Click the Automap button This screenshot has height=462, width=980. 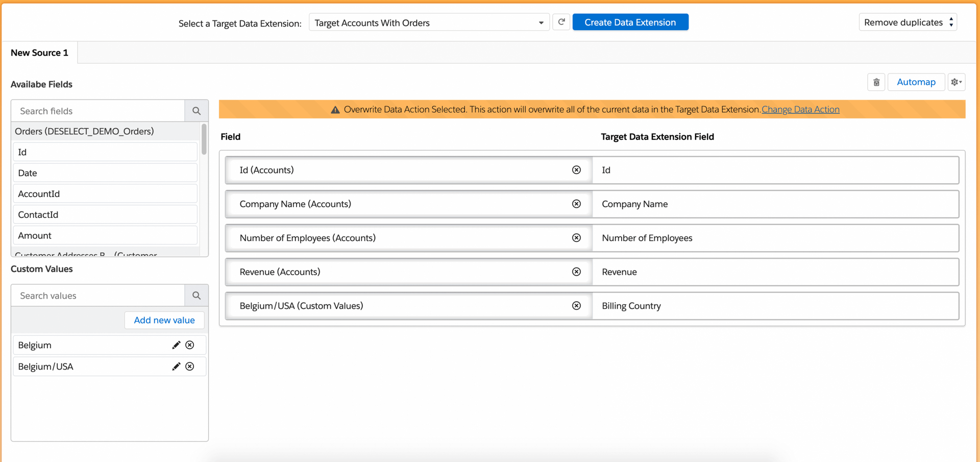[916, 82]
